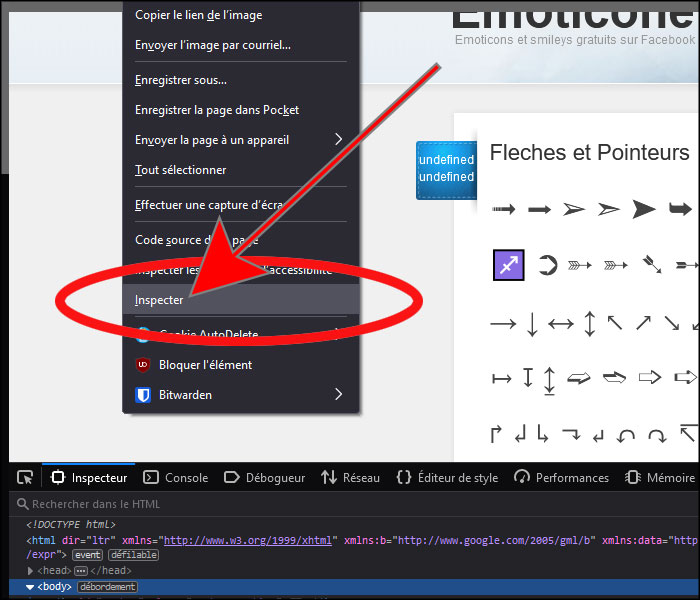Expand the head ellipsis badge
This screenshot has width=700, height=600.
click(x=81, y=571)
